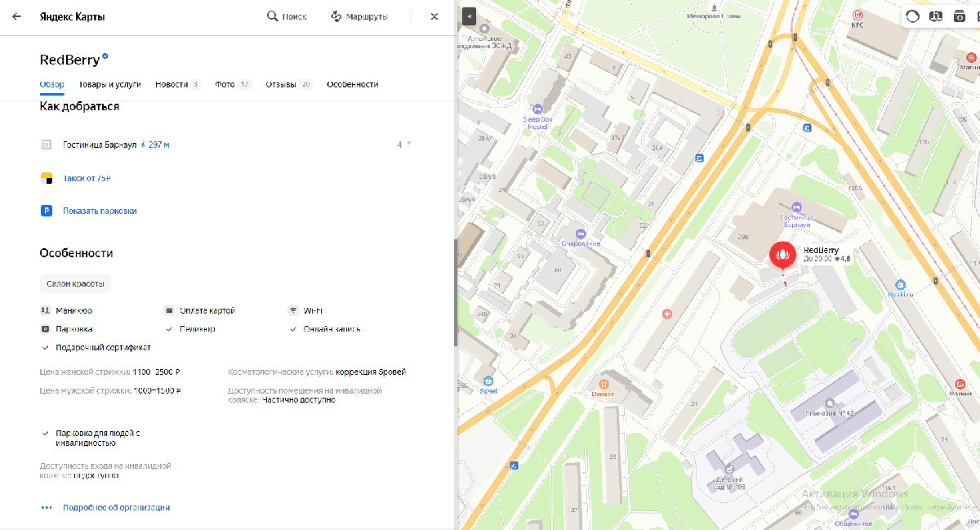Open the Товары и услуги tab
This screenshot has width=980, height=530.
pyautogui.click(x=110, y=84)
